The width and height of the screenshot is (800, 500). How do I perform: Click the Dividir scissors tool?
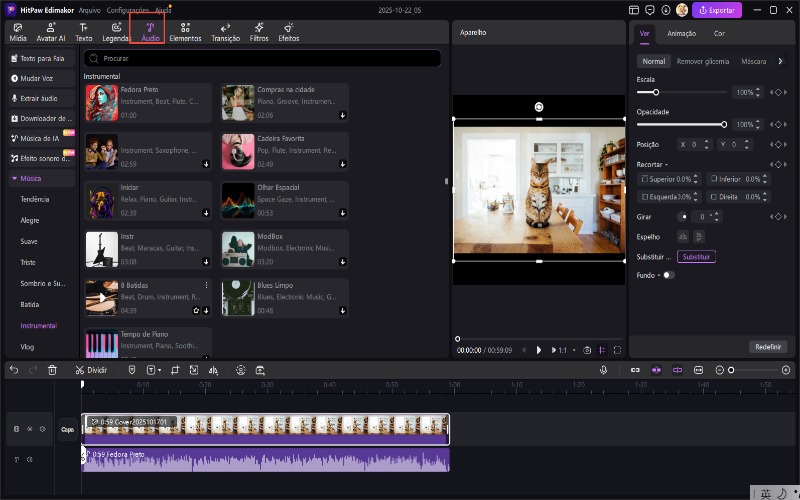pos(91,370)
